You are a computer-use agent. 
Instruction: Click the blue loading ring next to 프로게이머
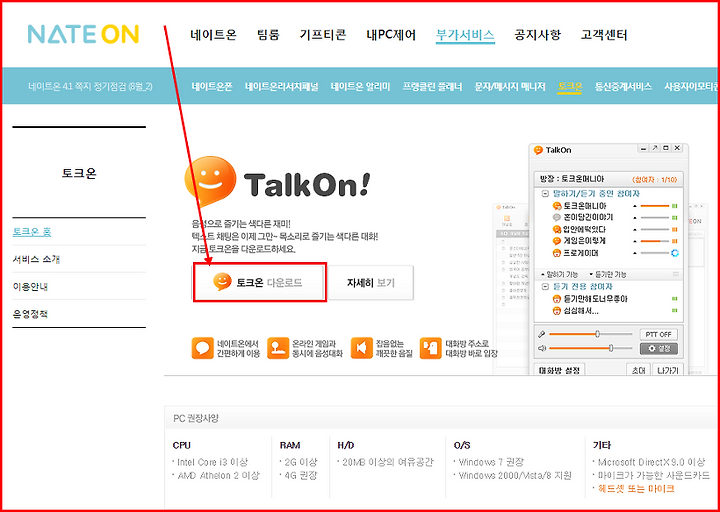[x=675, y=253]
